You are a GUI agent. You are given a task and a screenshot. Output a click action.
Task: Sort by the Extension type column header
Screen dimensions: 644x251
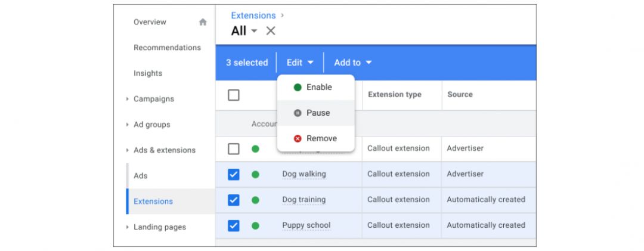click(394, 94)
